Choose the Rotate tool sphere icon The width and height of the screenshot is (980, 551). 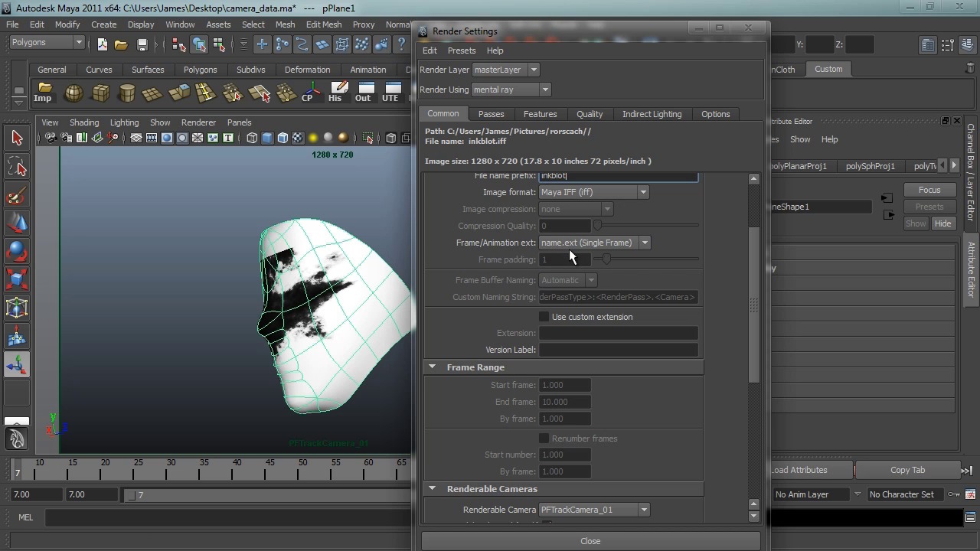pyautogui.click(x=17, y=252)
